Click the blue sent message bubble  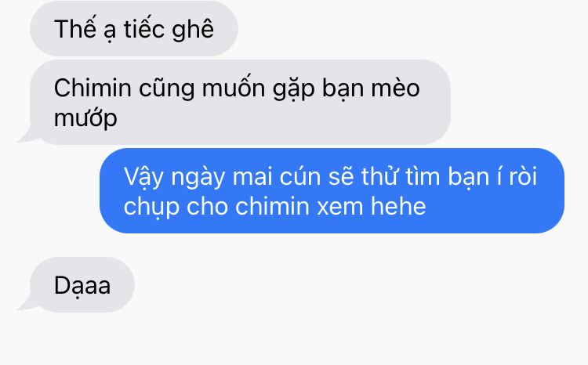coord(332,190)
